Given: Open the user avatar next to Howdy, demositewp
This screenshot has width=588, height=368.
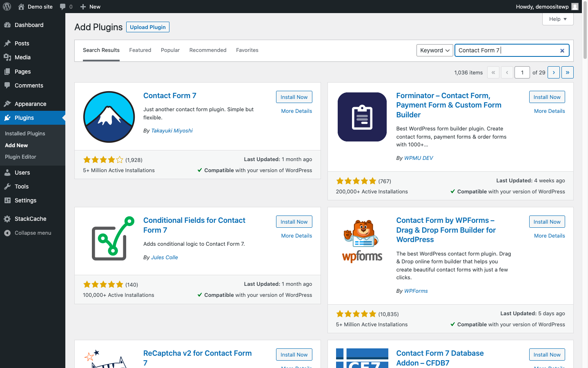Looking at the screenshot, I should (x=575, y=7).
